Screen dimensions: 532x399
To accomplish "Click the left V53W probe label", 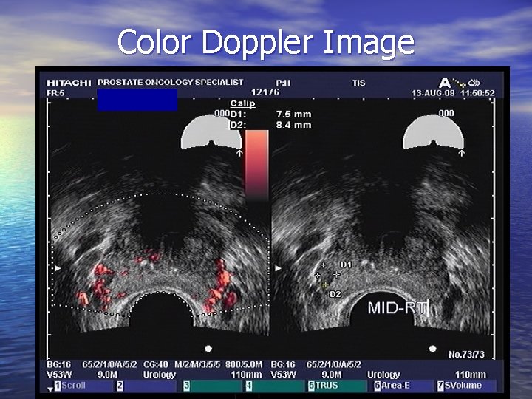I will click(x=59, y=375).
